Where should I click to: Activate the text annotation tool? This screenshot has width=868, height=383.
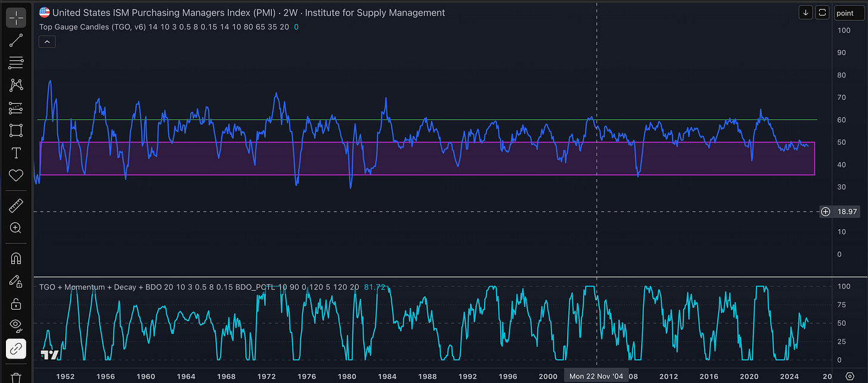(16, 153)
